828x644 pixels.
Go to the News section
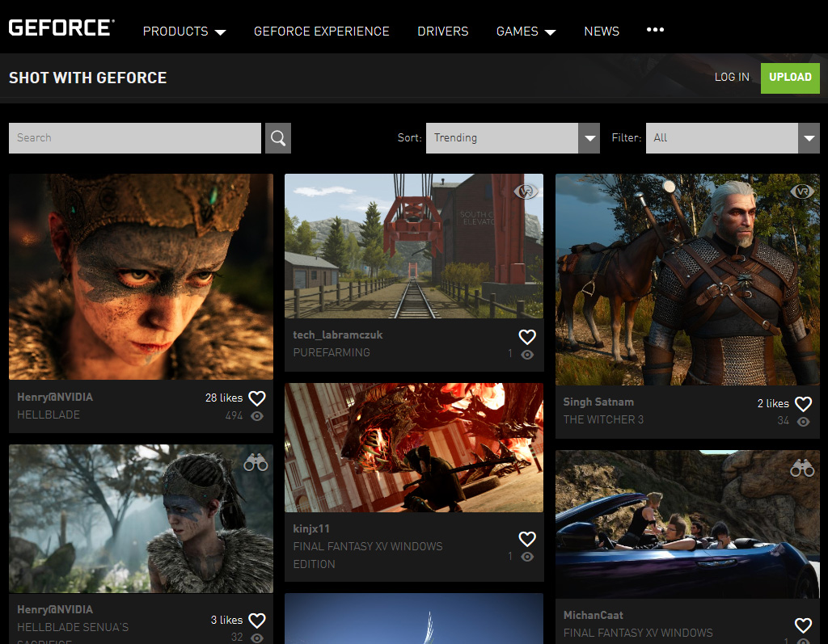602,32
